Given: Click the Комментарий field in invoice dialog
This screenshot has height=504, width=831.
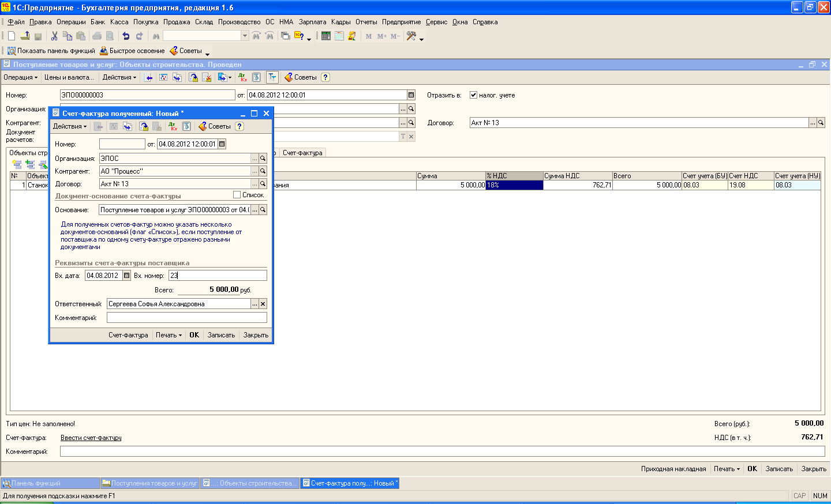Looking at the screenshot, I should pyautogui.click(x=187, y=318).
